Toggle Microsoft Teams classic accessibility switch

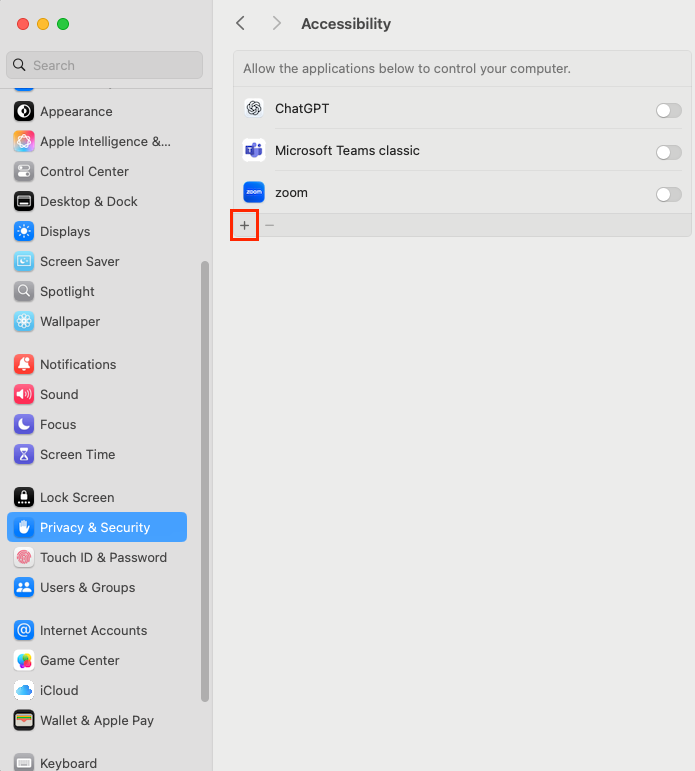pos(668,152)
